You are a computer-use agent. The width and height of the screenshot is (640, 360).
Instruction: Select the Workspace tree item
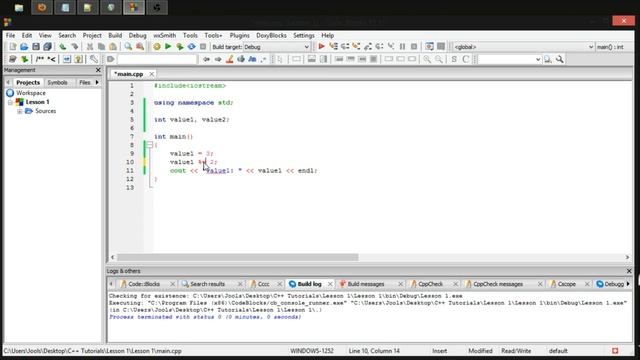[31, 93]
